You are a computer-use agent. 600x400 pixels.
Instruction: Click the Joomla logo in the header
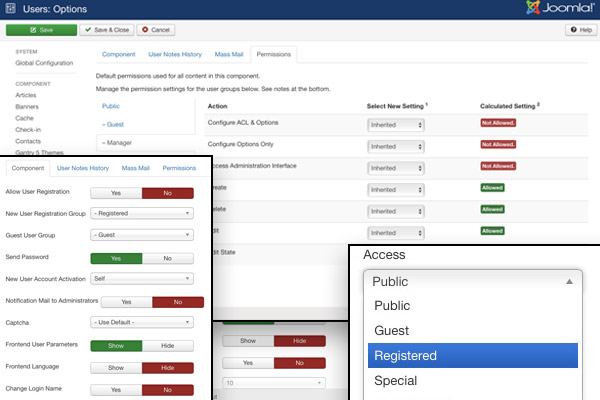click(553, 10)
